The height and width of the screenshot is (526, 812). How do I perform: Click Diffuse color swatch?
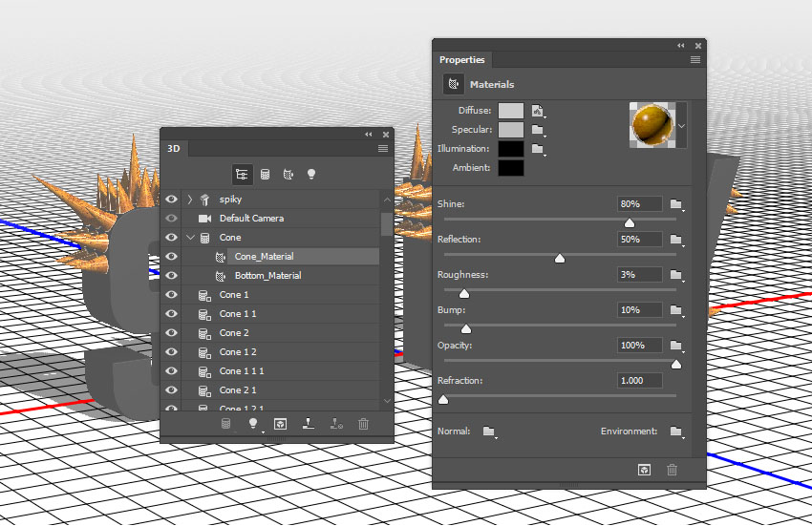511,111
